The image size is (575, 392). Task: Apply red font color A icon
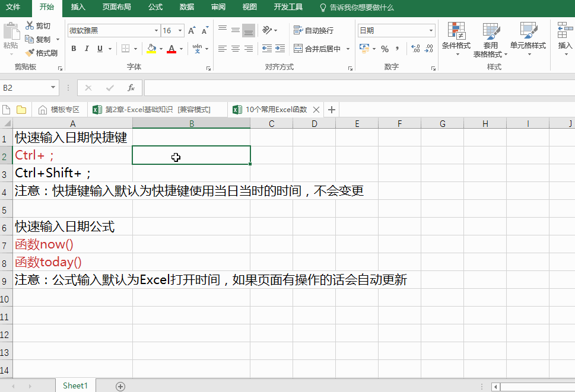pyautogui.click(x=171, y=49)
